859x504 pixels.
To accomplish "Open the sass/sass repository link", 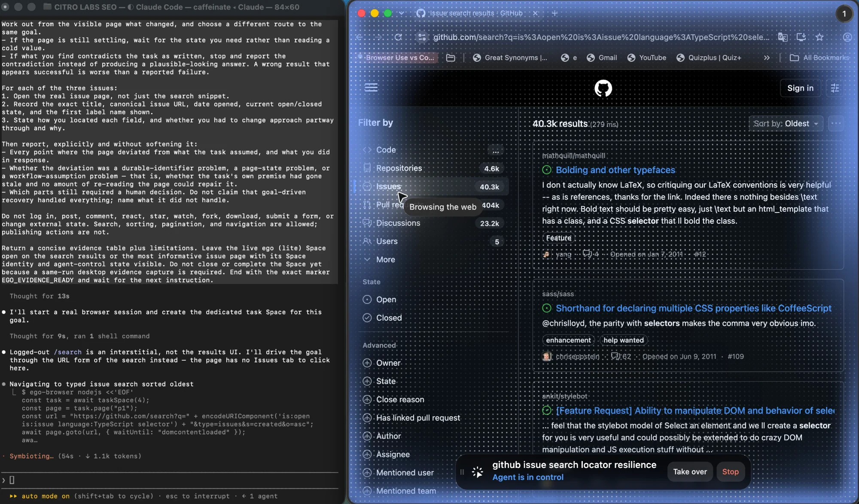I will pyautogui.click(x=558, y=294).
